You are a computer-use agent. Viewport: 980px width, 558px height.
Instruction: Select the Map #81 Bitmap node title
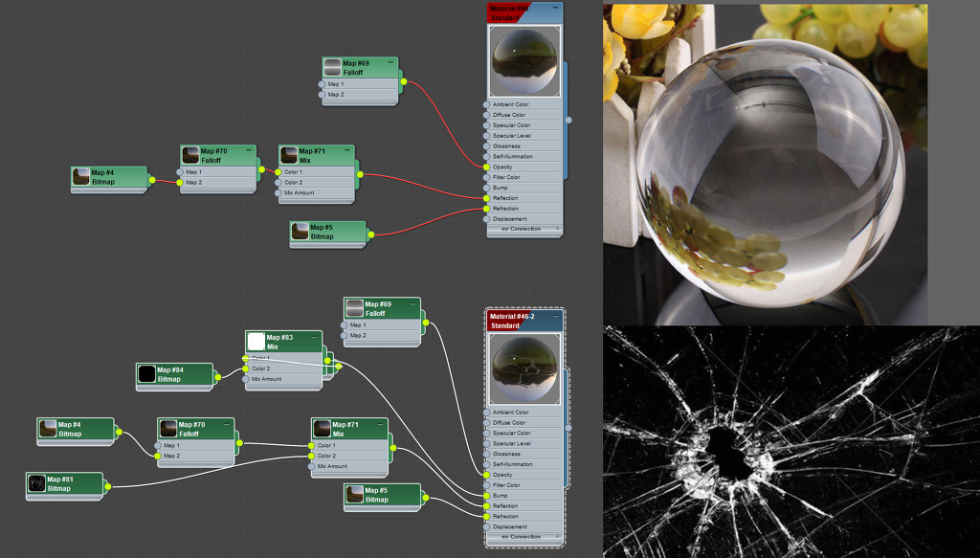pyautogui.click(x=72, y=483)
